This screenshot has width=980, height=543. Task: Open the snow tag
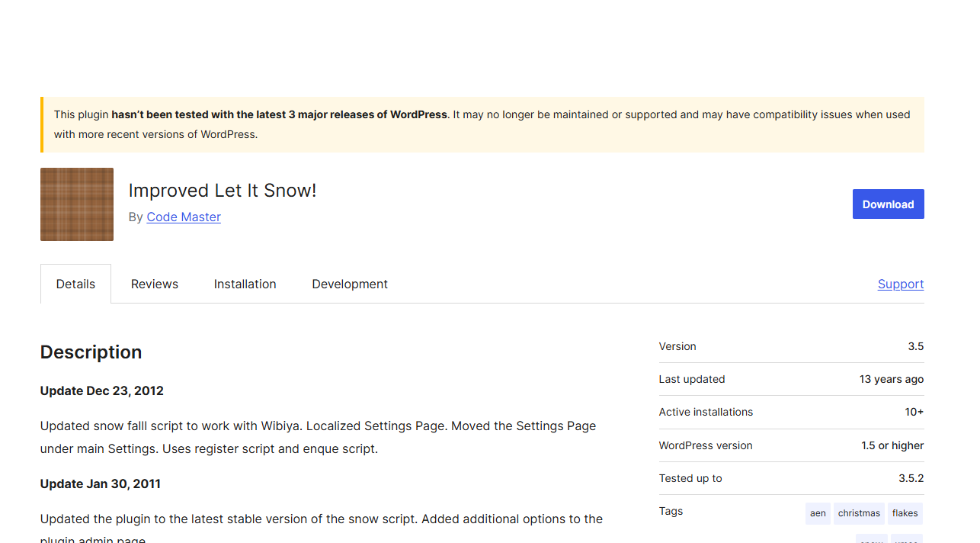coord(871,541)
